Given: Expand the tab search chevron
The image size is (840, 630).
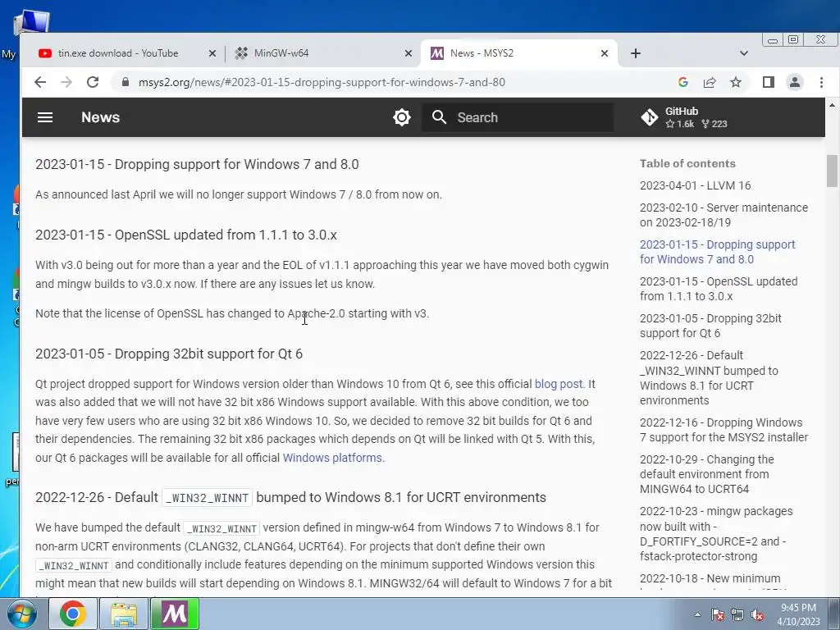Looking at the screenshot, I should point(743,53).
